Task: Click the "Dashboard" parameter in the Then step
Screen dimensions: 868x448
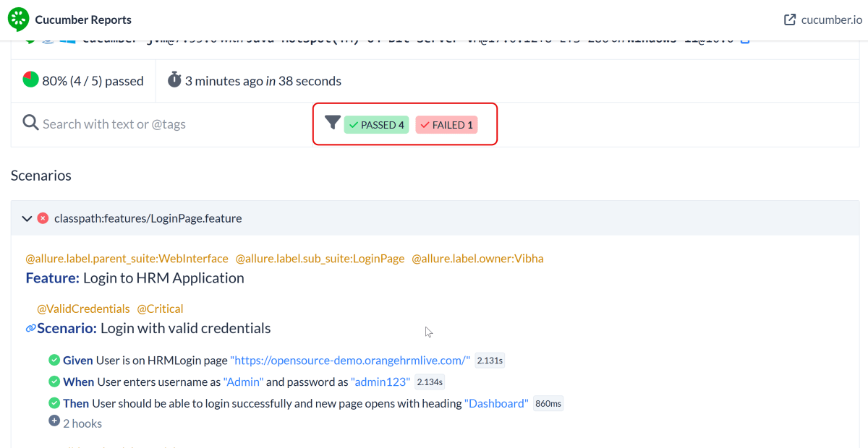Action: 496,404
